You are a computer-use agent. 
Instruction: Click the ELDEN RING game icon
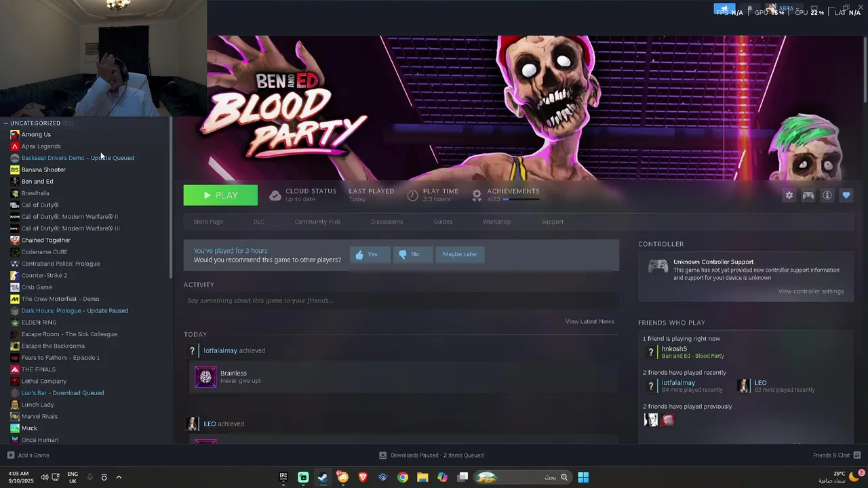click(15, 323)
